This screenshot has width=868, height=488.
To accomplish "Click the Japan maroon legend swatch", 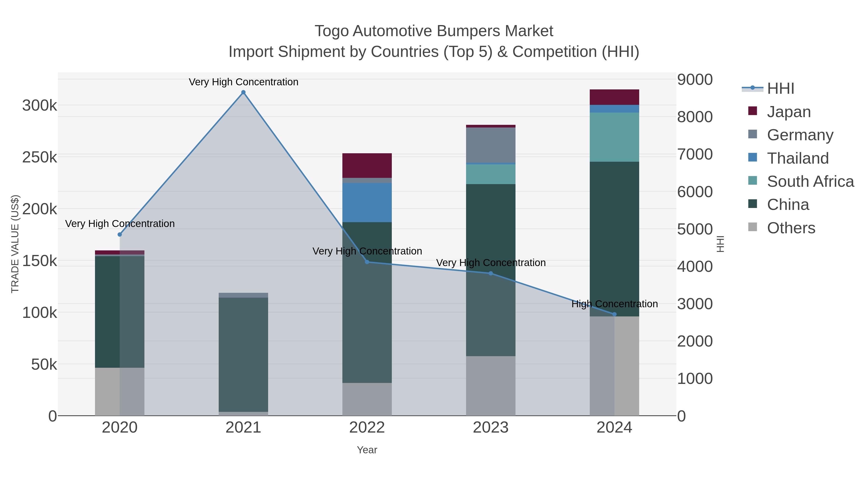I will pyautogui.click(x=753, y=111).
